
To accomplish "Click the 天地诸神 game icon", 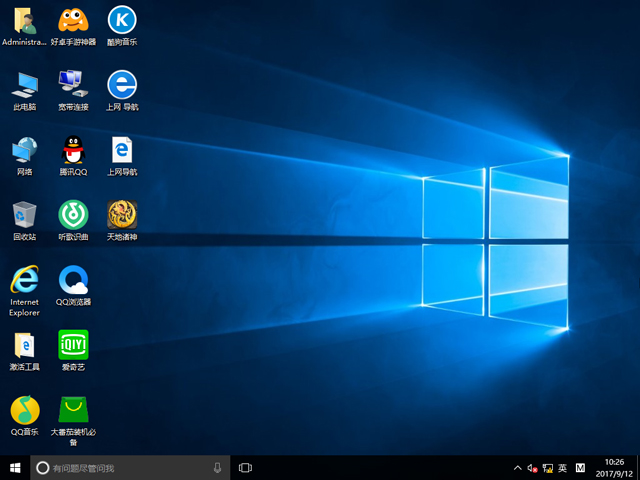I will [121, 215].
